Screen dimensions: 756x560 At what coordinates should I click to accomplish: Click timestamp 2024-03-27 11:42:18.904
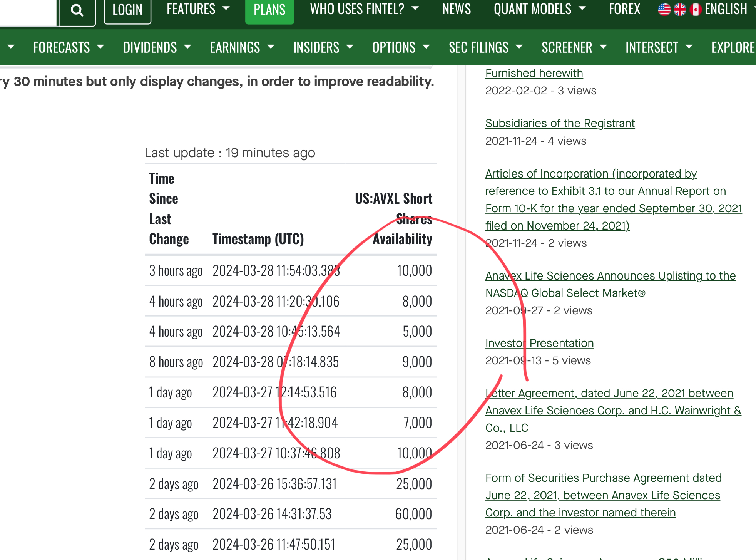point(275,423)
